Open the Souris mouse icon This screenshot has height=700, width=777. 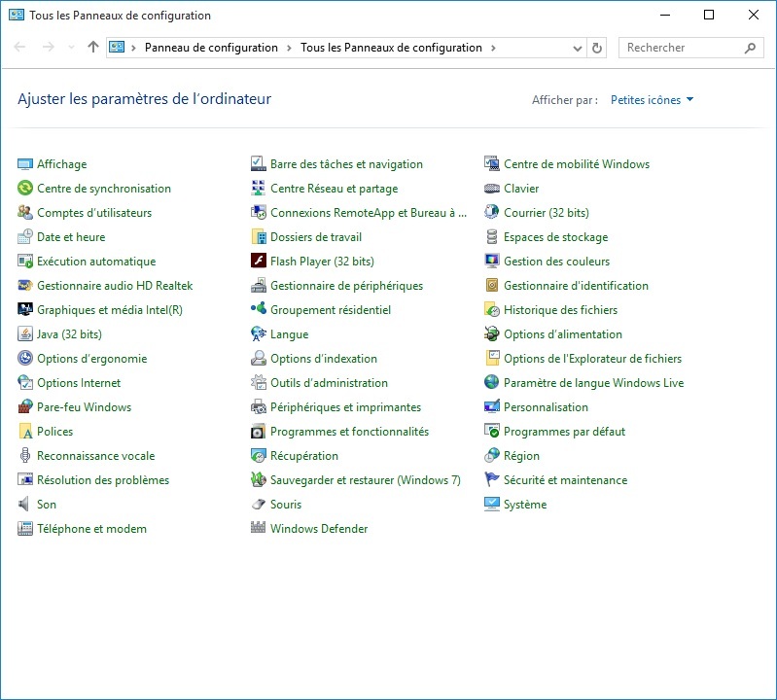[258, 504]
